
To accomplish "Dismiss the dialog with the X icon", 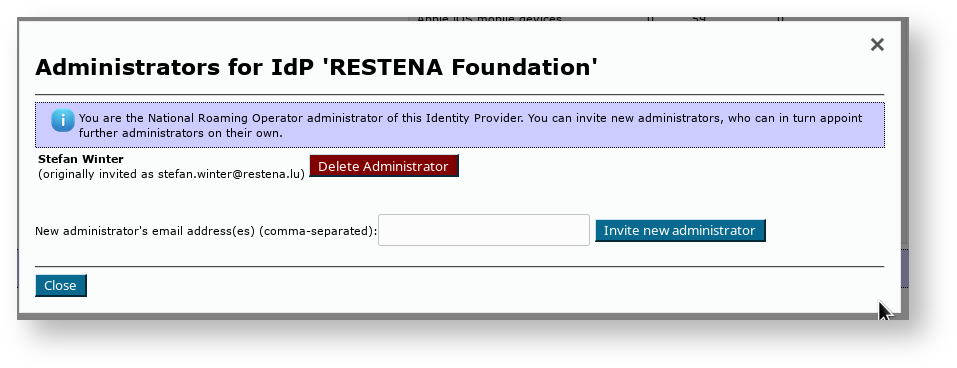I will [x=877, y=45].
